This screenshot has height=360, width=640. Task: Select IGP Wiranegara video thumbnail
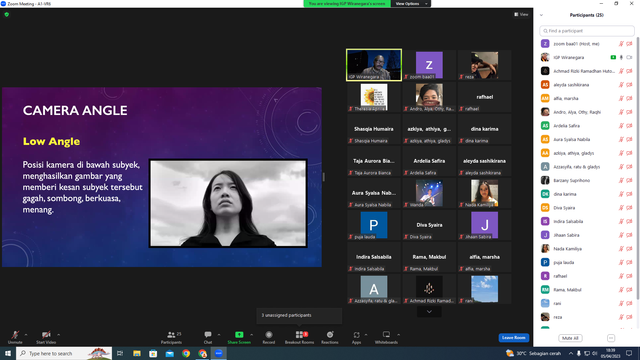pos(374,65)
